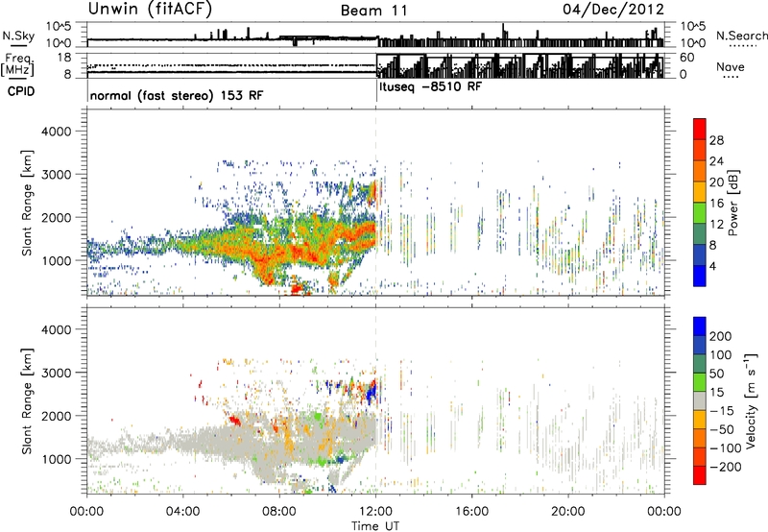
Task: Click the '28' tick on Power colorbar
Action: [716, 140]
